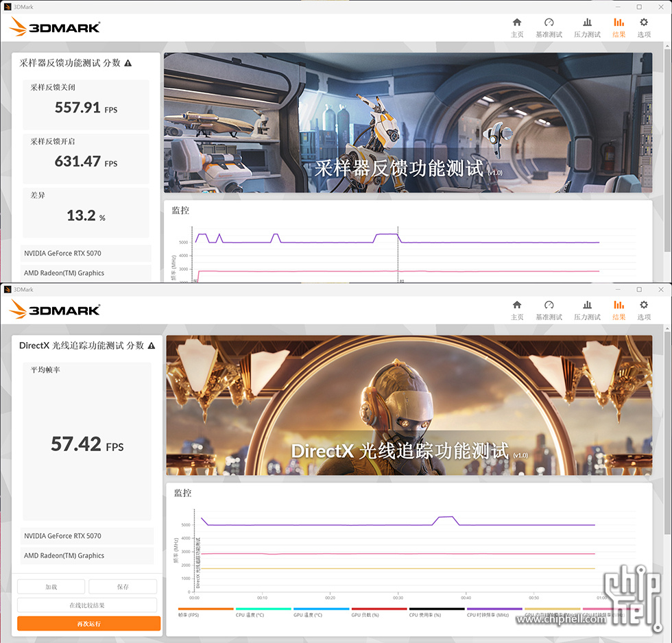The width and height of the screenshot is (672, 643).
Task: Switch to 结果 tab in lower window
Action: (619, 309)
